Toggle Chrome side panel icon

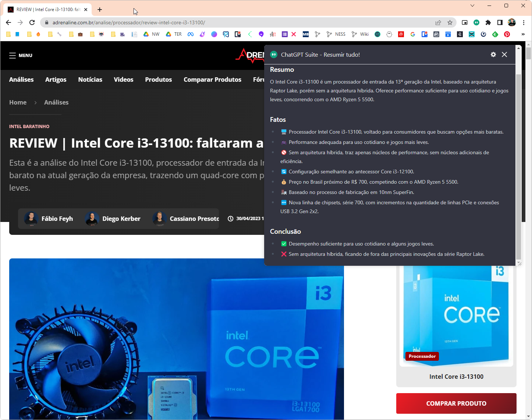tap(500, 22)
